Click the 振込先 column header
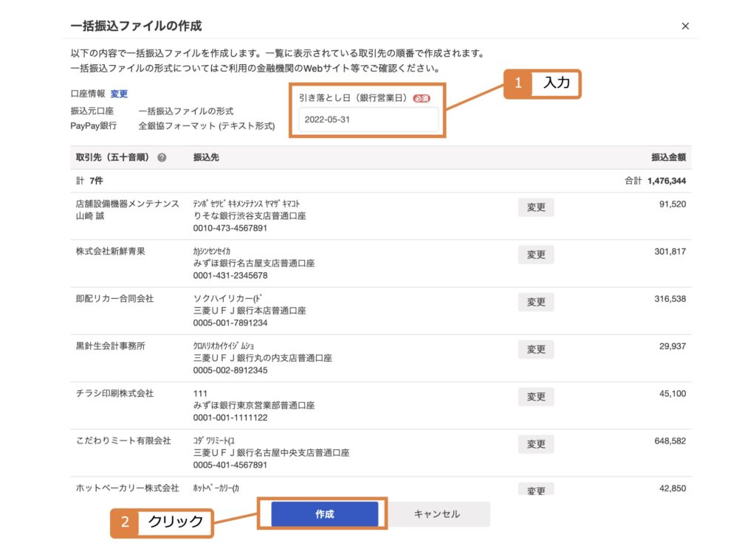Viewport: 756px width, 560px height. point(206,157)
